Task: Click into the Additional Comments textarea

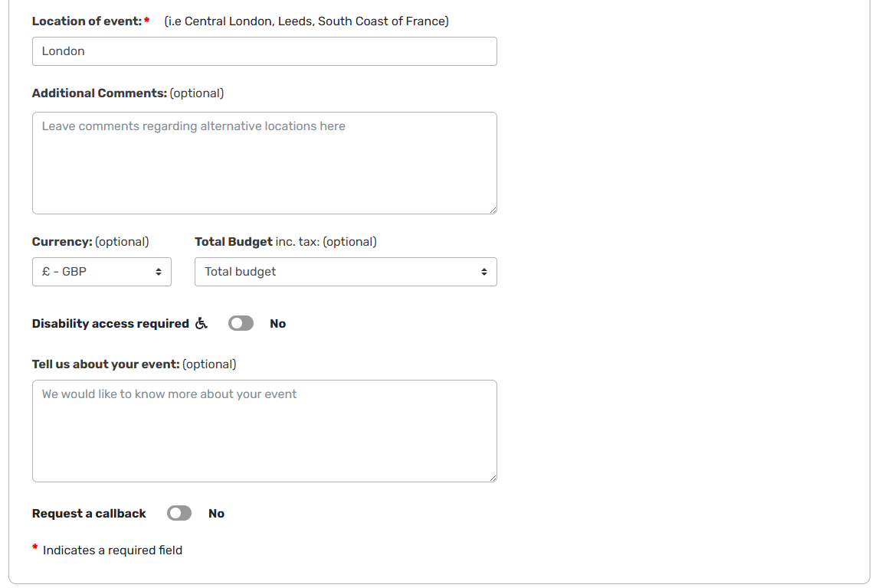Action: [x=264, y=163]
